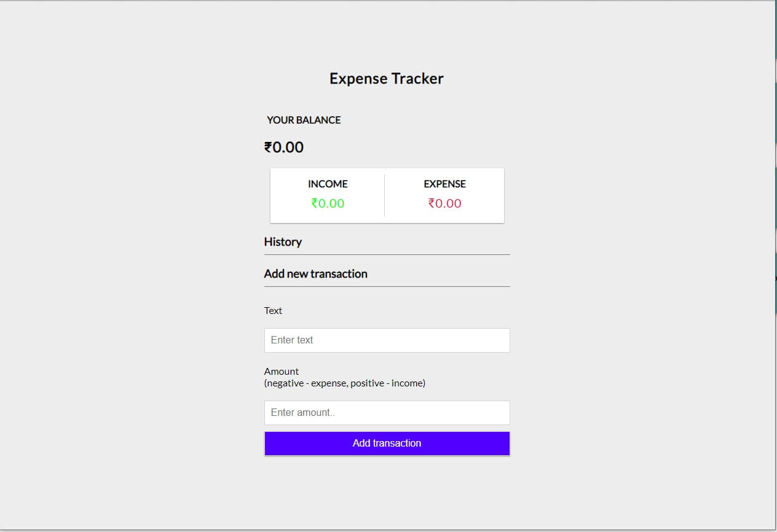Select the Expense Tracker page title
The height and width of the screenshot is (532, 777).
pos(387,79)
